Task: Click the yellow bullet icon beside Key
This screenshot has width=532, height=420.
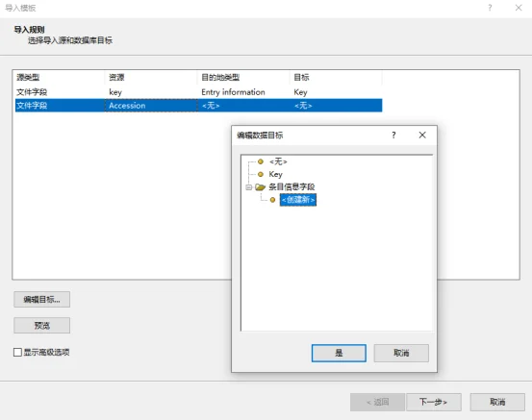Action: (261, 174)
